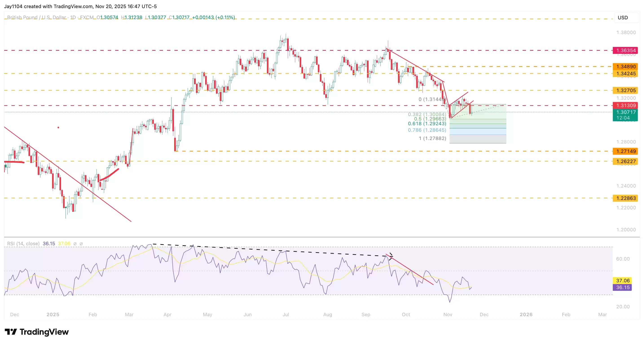The height and width of the screenshot is (344, 644).
Task: Click the 1.34890 orange price label
Action: [625, 66]
